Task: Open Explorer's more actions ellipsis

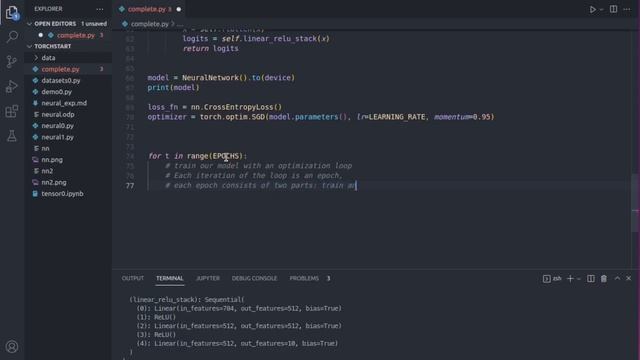Action: pos(100,9)
